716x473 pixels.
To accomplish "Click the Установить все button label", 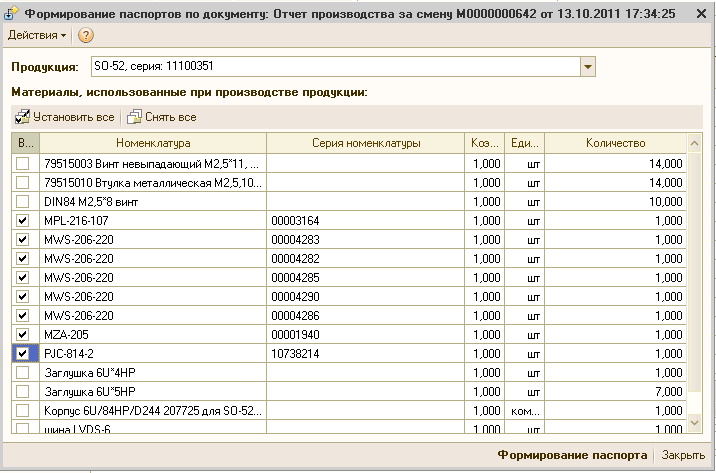I will tap(74, 117).
